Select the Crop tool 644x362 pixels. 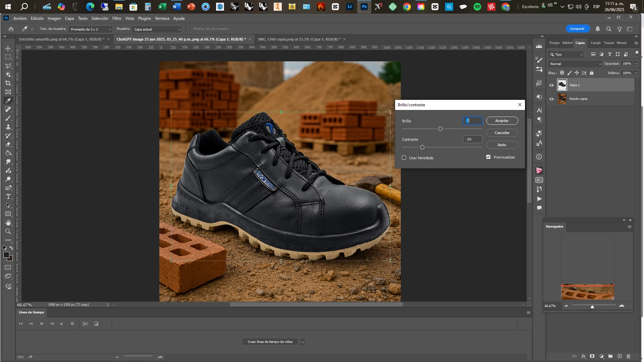8,83
